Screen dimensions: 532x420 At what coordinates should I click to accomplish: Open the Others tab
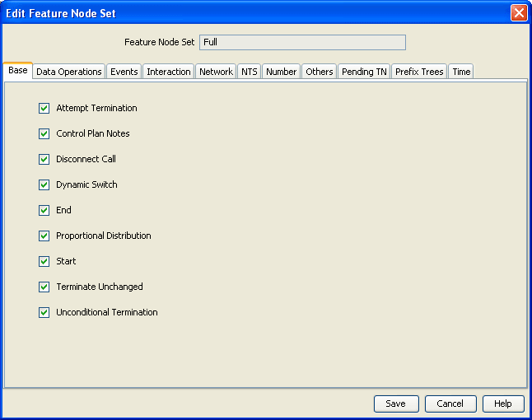pos(320,72)
